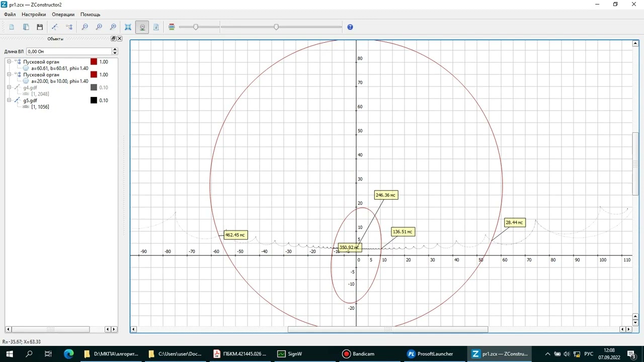
Task: Open the Настройки menu
Action: [34, 15]
